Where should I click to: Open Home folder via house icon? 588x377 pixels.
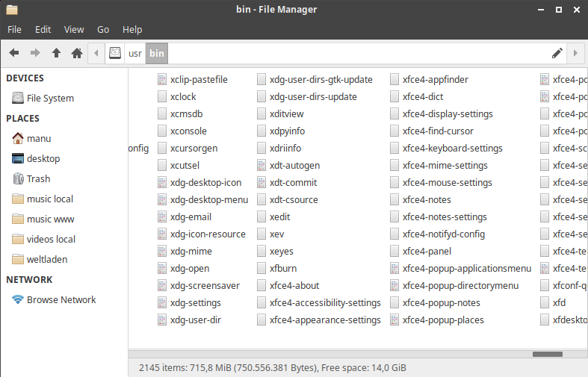tap(76, 53)
